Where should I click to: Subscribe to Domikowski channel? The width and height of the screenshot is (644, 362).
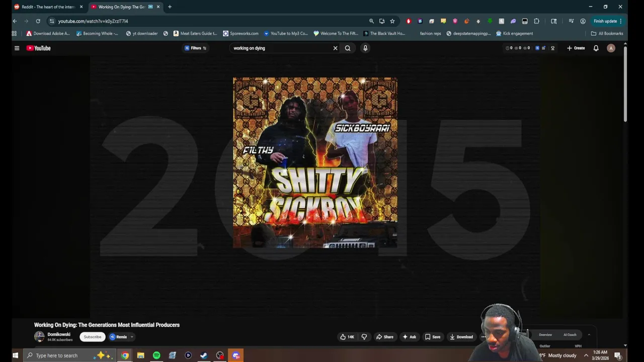pyautogui.click(x=93, y=337)
